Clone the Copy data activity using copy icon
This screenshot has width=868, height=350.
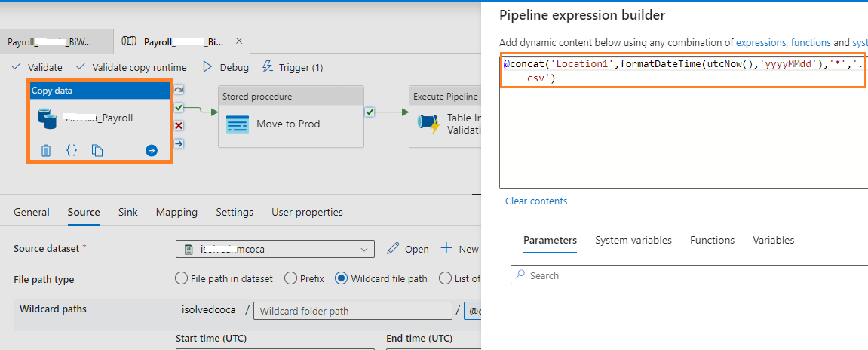[97, 151]
